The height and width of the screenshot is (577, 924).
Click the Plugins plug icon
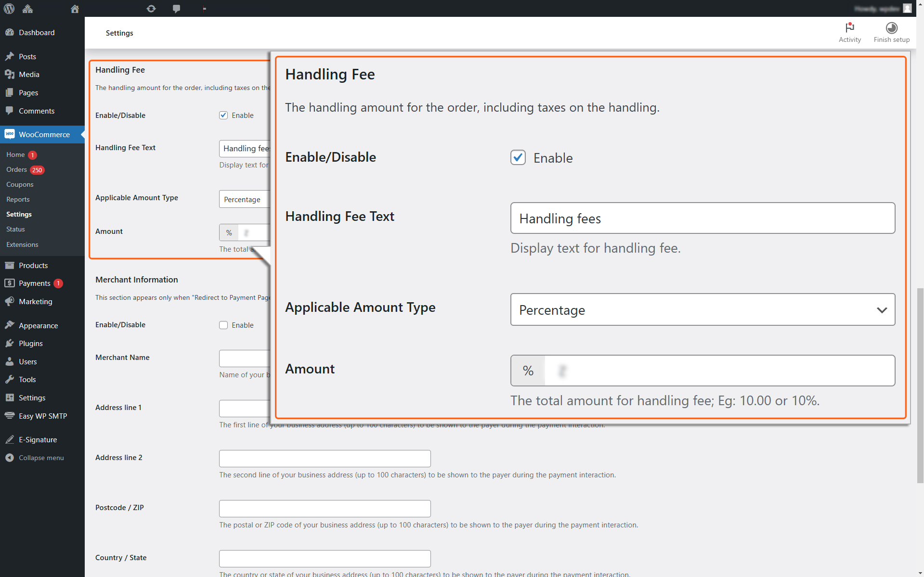click(x=10, y=344)
